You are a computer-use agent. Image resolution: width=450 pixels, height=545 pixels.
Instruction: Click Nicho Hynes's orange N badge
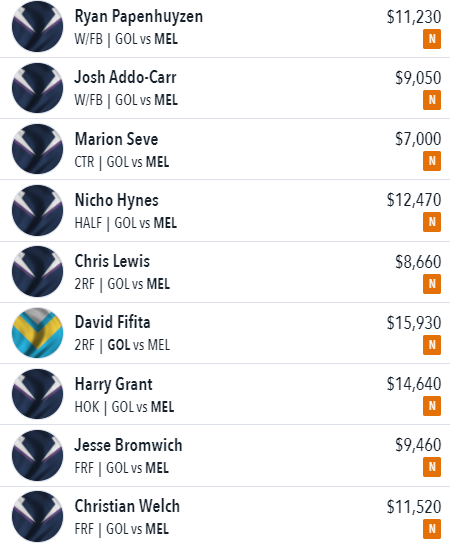432,222
